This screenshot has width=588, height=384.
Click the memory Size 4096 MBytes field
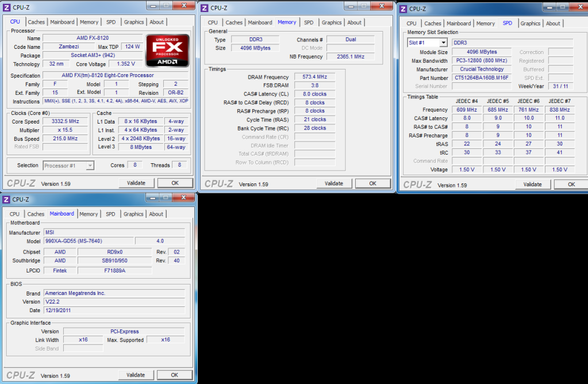click(255, 48)
